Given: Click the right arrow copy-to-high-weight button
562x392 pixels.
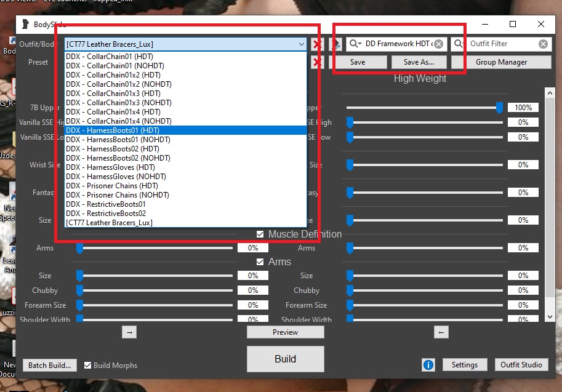Looking at the screenshot, I should tap(129, 332).
